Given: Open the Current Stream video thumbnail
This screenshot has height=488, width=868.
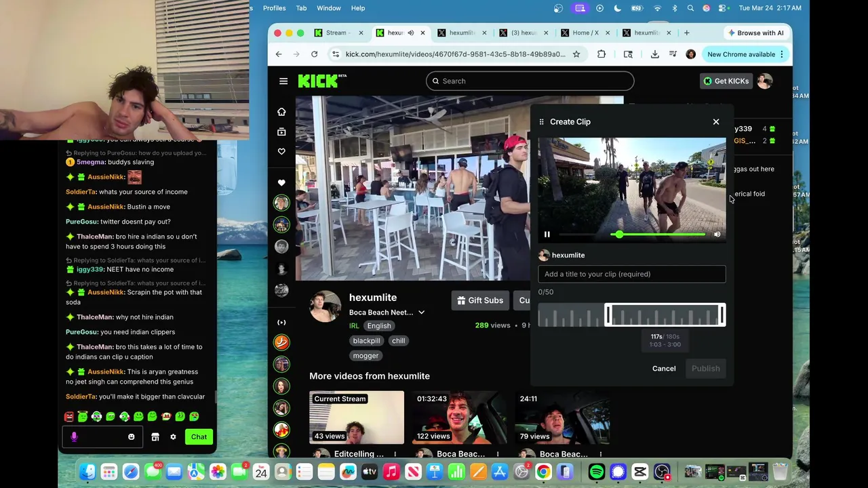Looking at the screenshot, I should tap(357, 418).
